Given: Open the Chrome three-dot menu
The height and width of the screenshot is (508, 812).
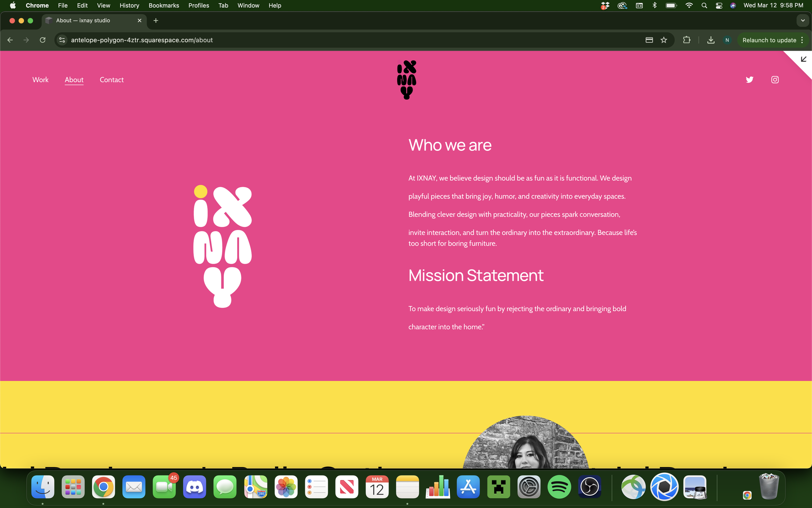Looking at the screenshot, I should point(802,40).
